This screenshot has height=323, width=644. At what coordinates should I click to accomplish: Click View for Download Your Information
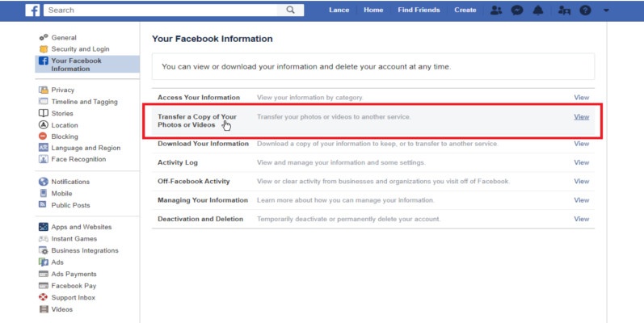(x=582, y=144)
